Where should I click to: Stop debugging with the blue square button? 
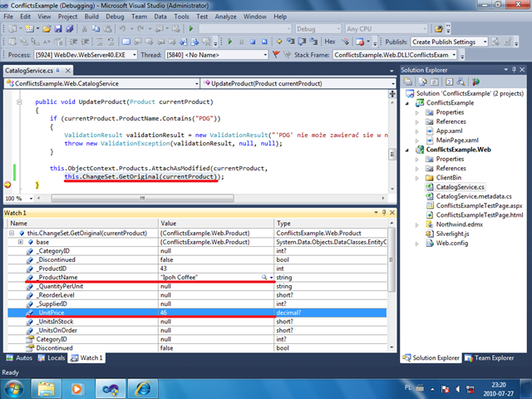coord(253,42)
